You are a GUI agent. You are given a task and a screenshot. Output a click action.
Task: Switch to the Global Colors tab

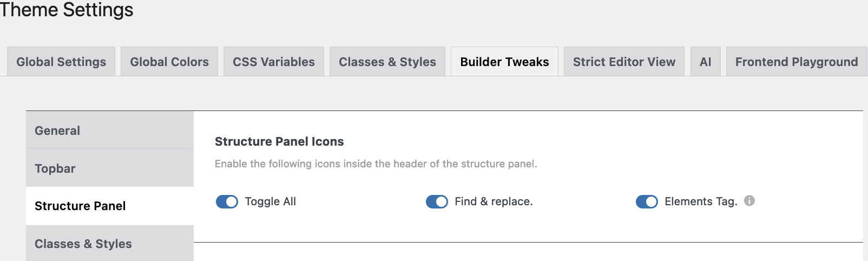pyautogui.click(x=169, y=61)
